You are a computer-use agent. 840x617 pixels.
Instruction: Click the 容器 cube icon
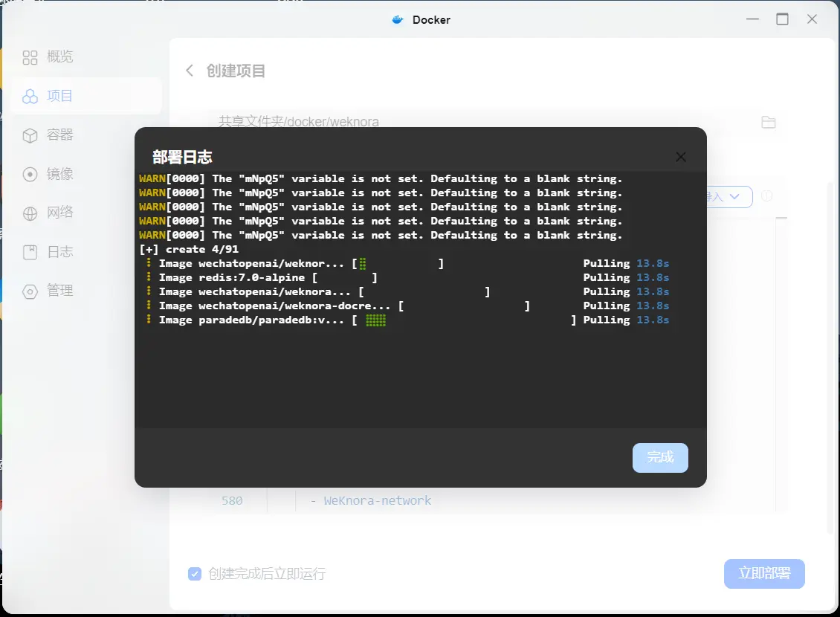[30, 135]
